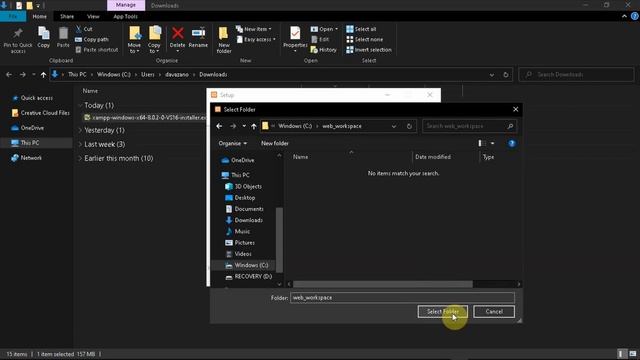Sort by Date modified column in dialog
Image resolution: width=640 pixels, height=360 pixels.
coord(433,157)
